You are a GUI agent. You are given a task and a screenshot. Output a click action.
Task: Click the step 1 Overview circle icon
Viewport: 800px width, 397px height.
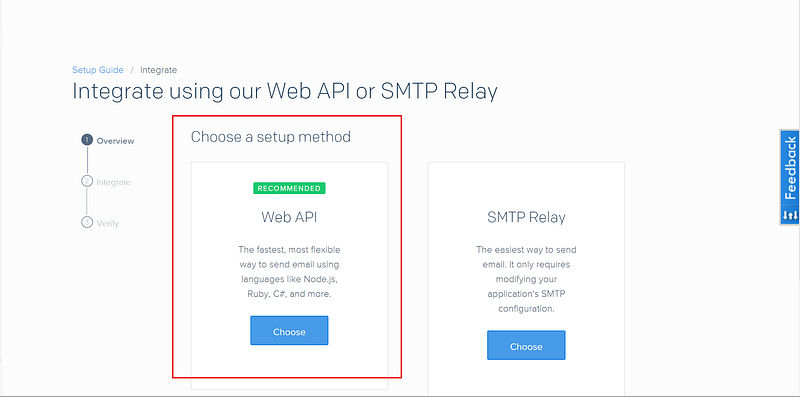87,140
